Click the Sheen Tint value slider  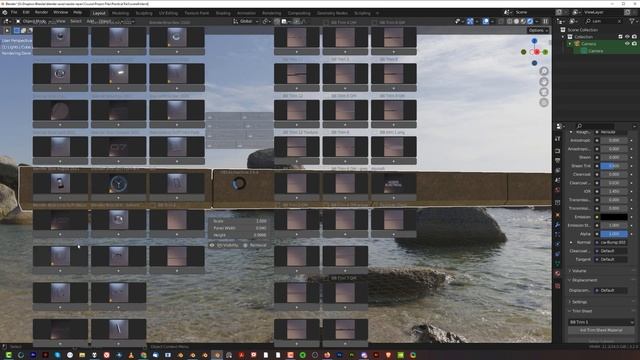pos(613,166)
